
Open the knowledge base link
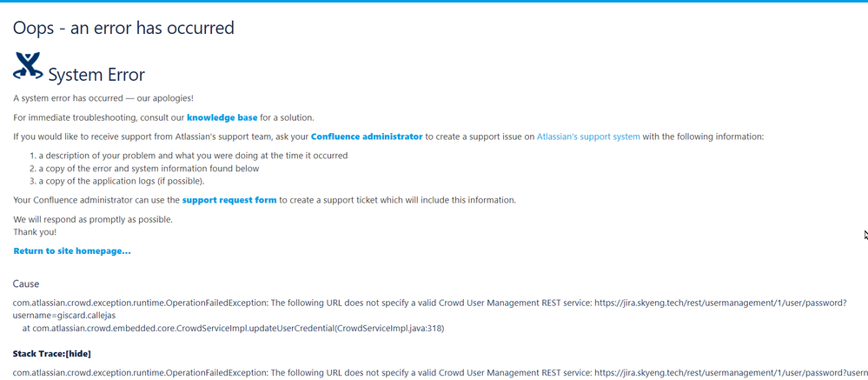pos(222,117)
